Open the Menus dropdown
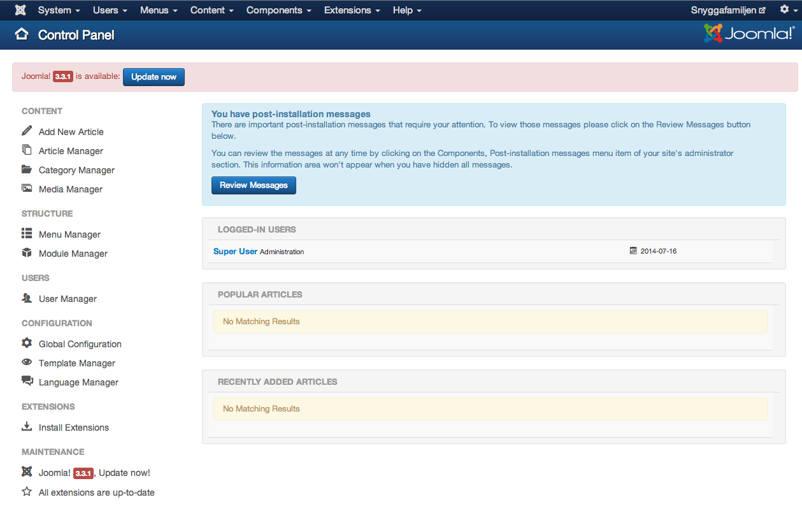 click(159, 10)
